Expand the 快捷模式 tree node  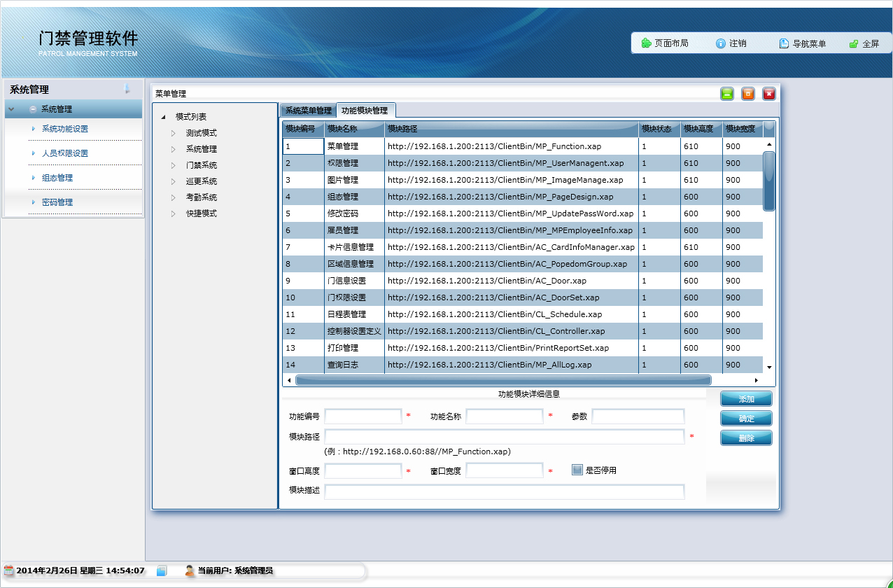pyautogui.click(x=174, y=213)
